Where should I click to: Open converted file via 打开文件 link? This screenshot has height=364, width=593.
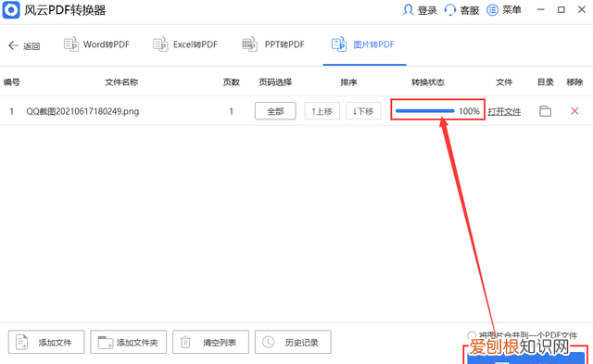tap(504, 111)
